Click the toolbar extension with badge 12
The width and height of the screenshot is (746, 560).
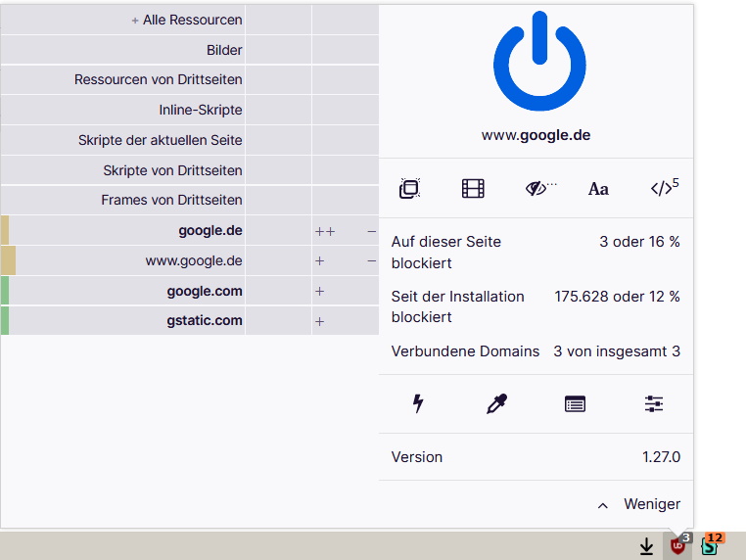click(710, 545)
